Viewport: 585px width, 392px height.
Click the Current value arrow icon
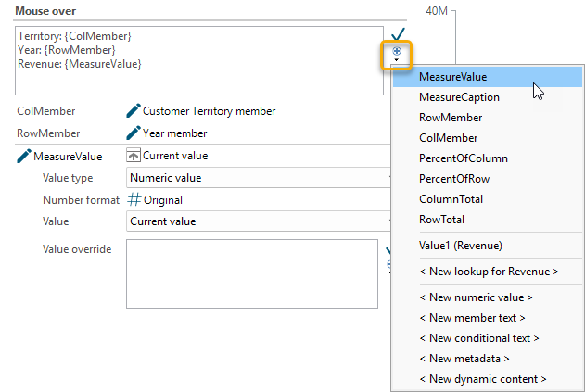[134, 156]
